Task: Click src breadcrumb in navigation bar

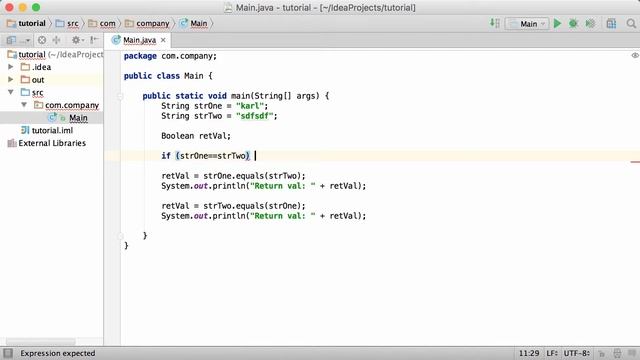Action: pos(67,24)
